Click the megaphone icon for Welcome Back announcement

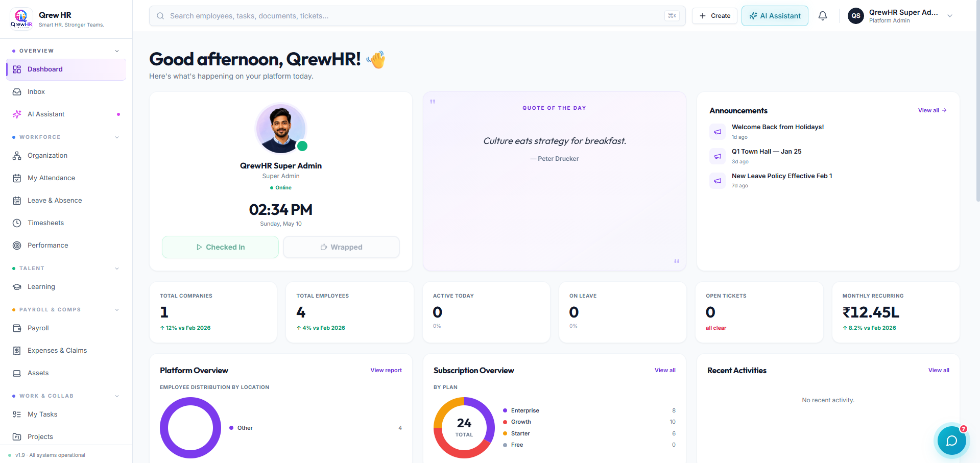(718, 132)
